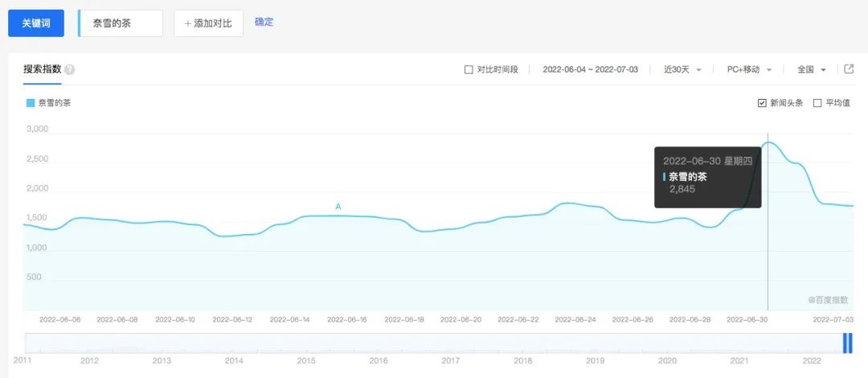Click the 2022-06-30 peak point on chart
Screen dimensions: 868x378
click(x=768, y=142)
